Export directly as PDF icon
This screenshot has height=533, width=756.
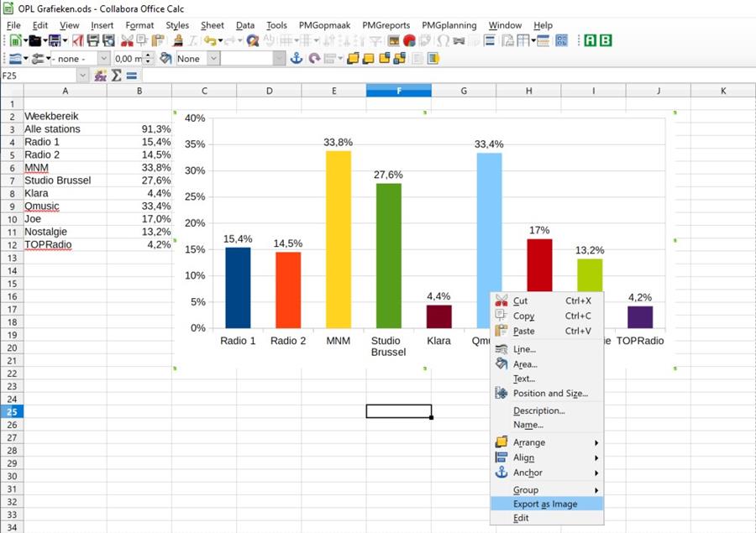click(x=78, y=40)
